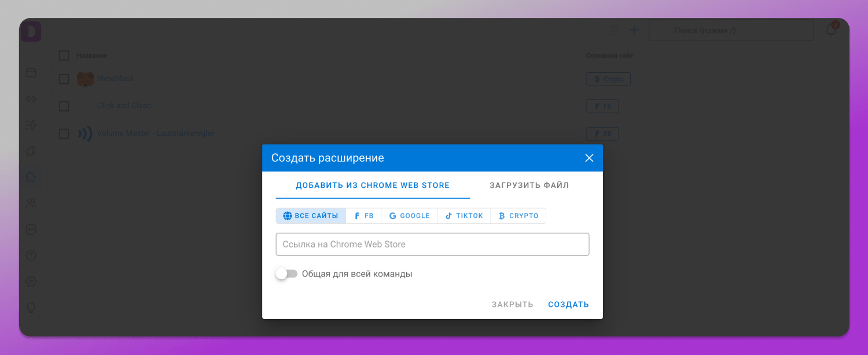Viewport: 868px width, 355px height.
Task: Open the gear settings icon in sidebar
Action: [31, 282]
